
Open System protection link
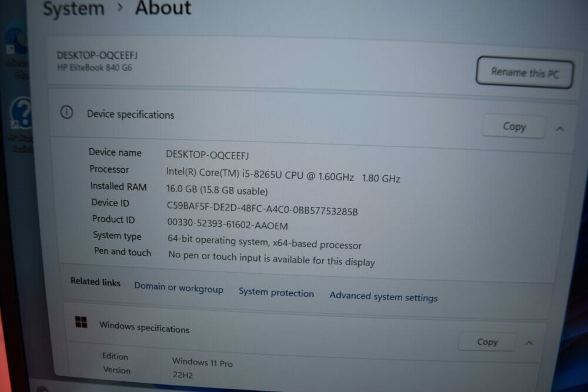click(x=276, y=292)
